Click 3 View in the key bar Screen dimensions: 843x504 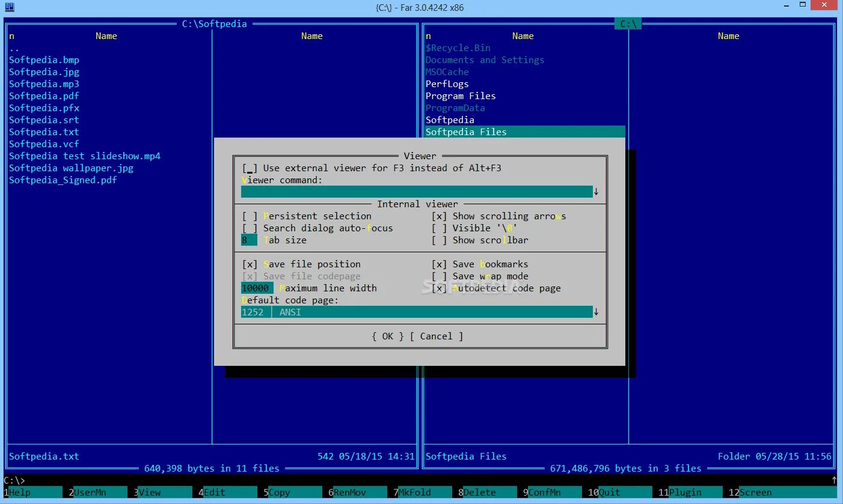(x=162, y=493)
